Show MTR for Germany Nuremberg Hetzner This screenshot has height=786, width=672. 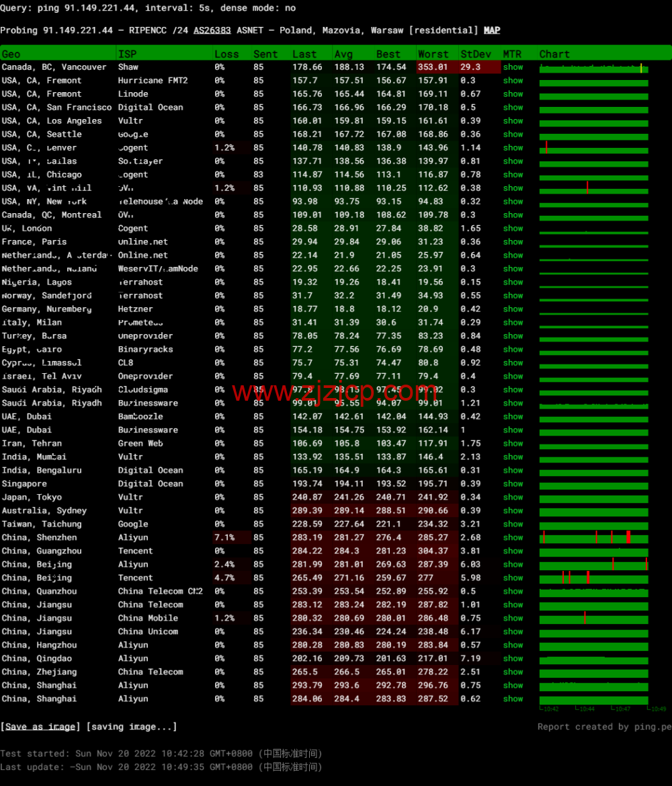click(x=513, y=309)
